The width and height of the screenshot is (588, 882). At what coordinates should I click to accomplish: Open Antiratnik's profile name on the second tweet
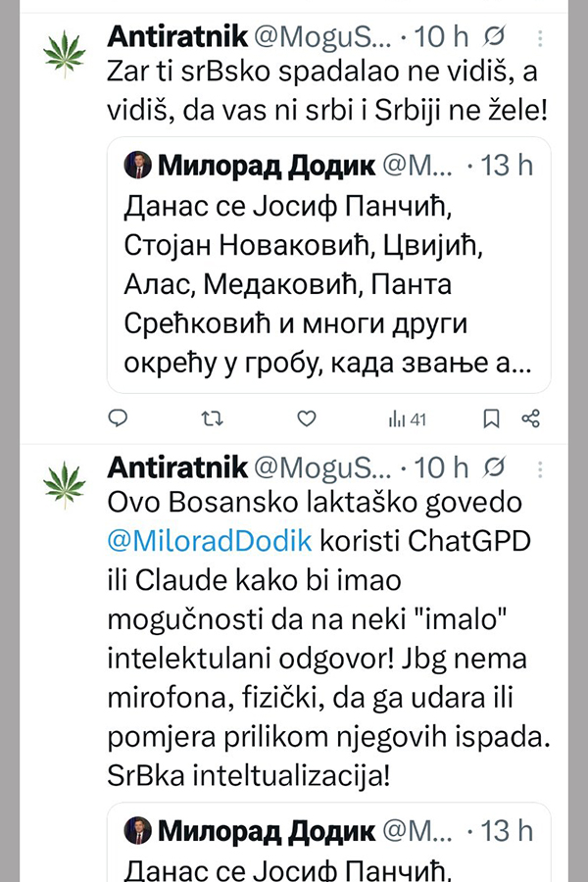click(176, 465)
